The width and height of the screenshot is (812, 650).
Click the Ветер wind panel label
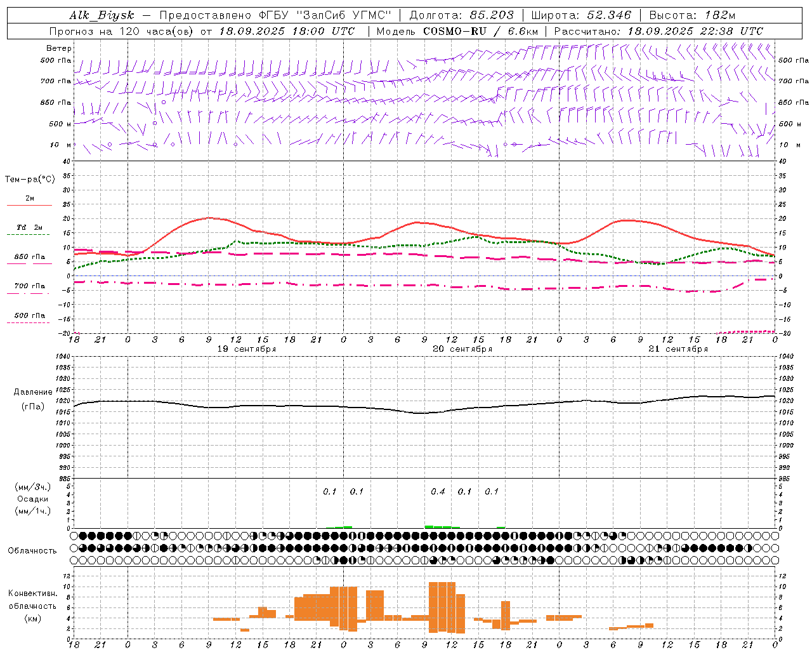(x=59, y=48)
